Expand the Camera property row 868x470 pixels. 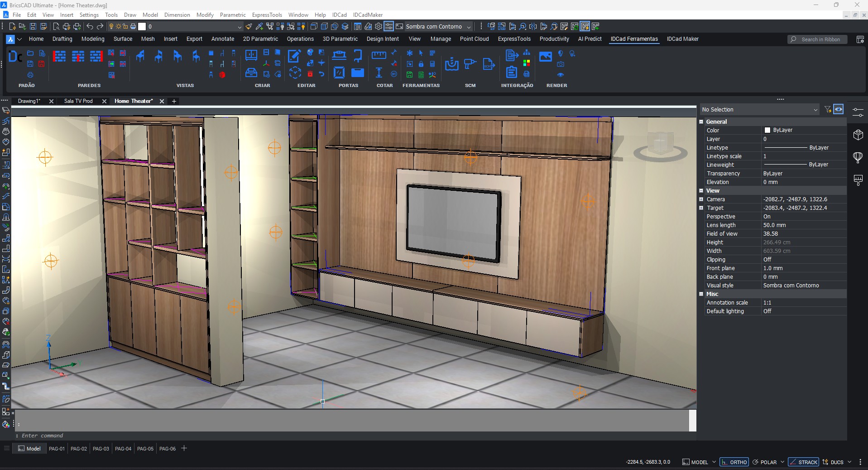click(701, 199)
